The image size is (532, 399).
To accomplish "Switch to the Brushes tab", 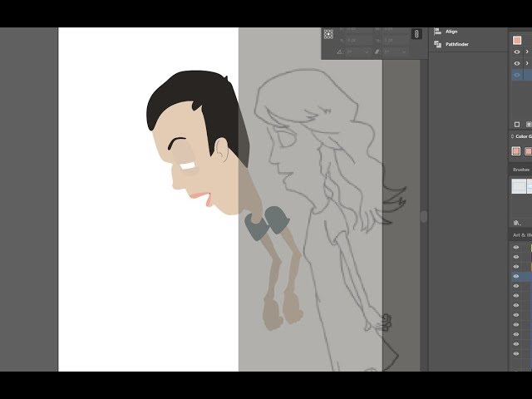I will 521,170.
